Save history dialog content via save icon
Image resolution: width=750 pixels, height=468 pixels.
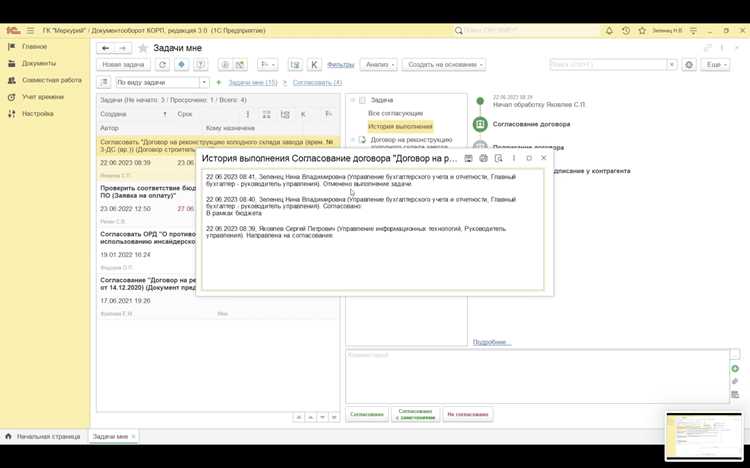(x=468, y=158)
